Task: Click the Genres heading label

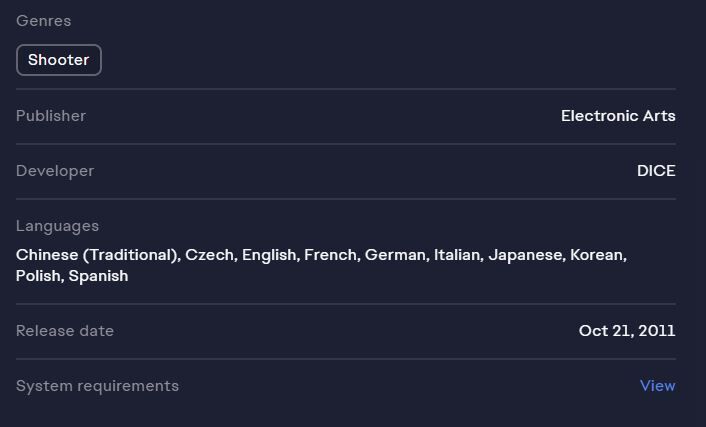Action: [43, 21]
